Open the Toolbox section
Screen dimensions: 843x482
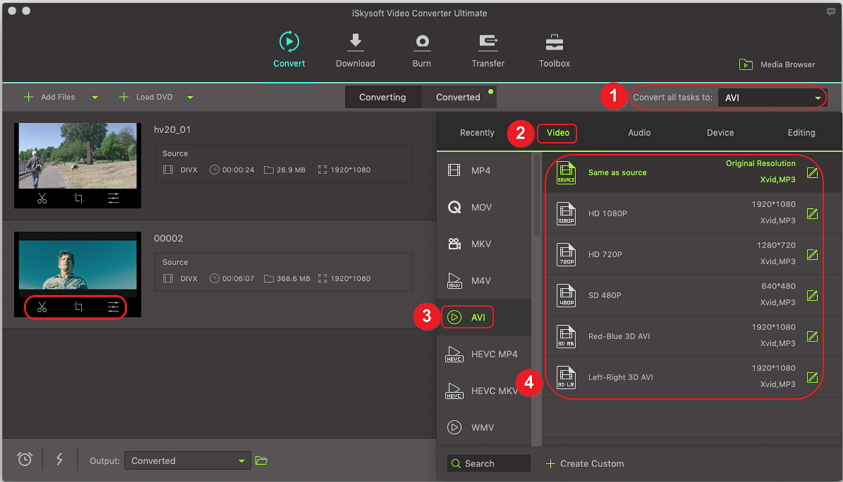point(554,42)
